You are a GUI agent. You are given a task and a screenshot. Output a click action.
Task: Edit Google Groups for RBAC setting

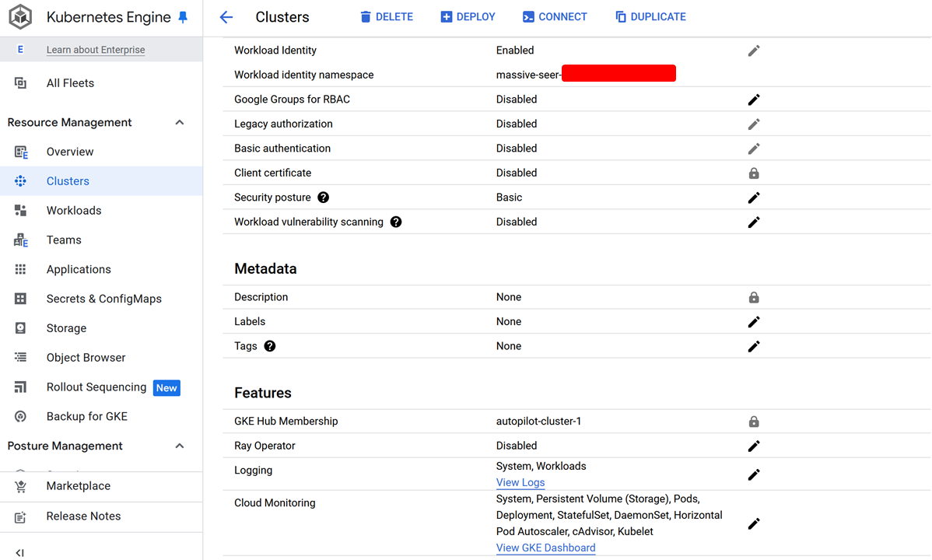(754, 100)
